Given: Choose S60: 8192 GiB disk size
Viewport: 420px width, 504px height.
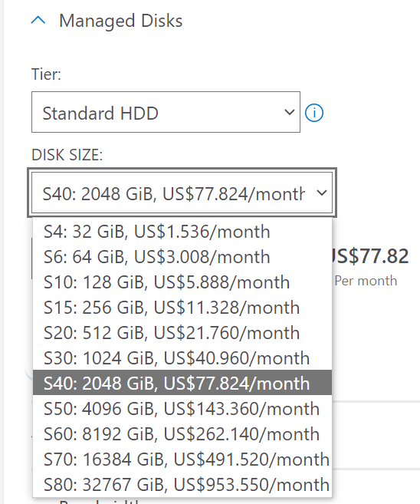Looking at the screenshot, I should [182, 434].
